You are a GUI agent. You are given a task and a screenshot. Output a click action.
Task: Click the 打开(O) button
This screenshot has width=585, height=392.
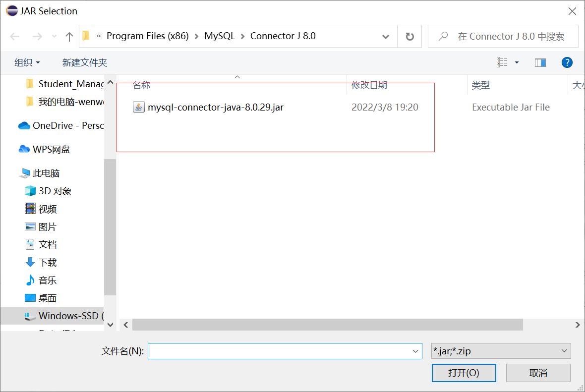464,373
